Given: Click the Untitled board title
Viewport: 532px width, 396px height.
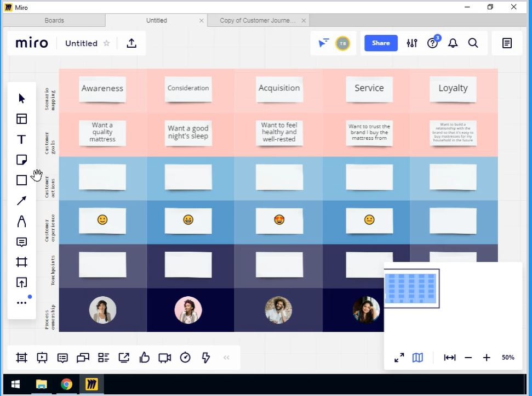Looking at the screenshot, I should coord(81,43).
